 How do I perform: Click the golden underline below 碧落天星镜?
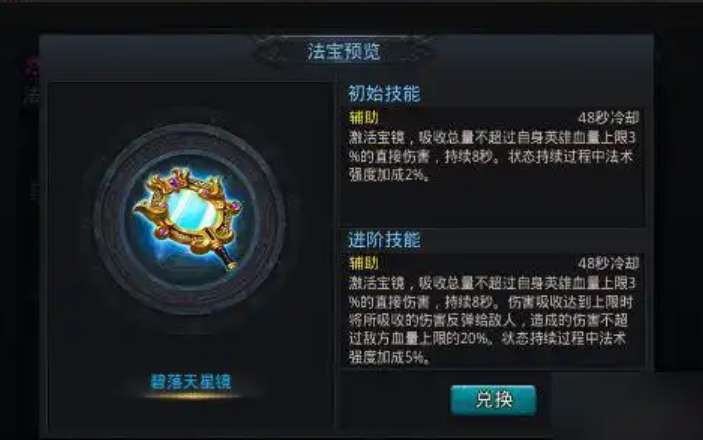(193, 396)
